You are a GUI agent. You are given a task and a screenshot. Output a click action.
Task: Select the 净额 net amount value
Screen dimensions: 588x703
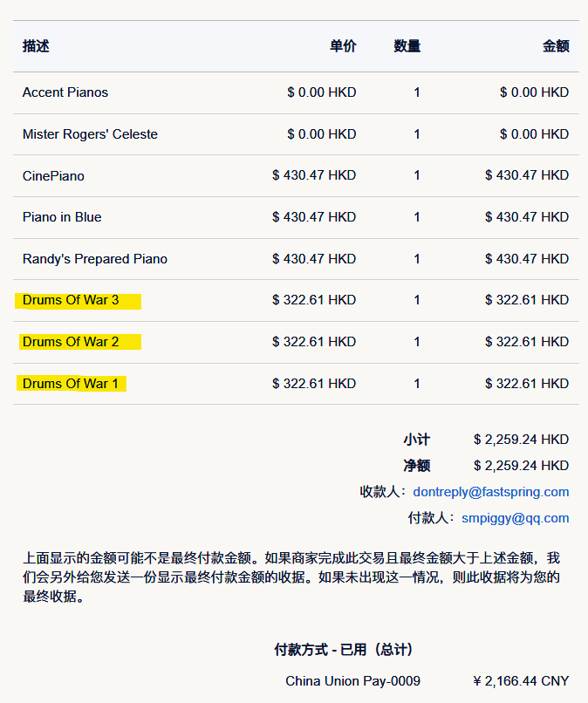[x=521, y=466]
